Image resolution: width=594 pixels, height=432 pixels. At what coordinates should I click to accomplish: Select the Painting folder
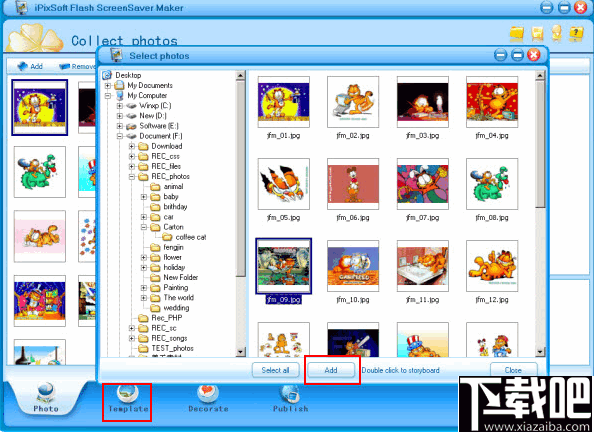coord(175,288)
